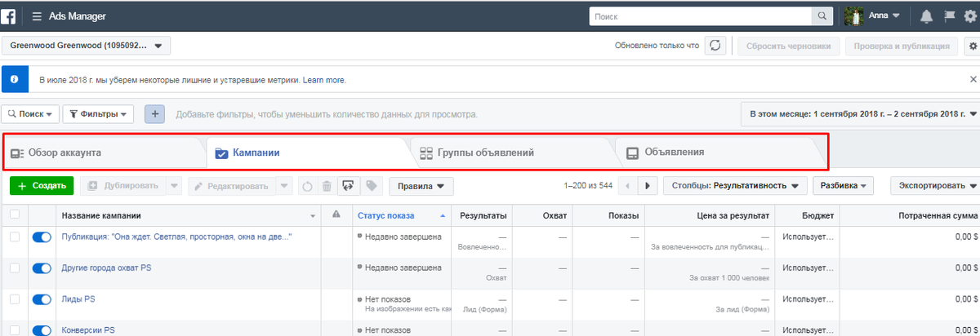980x336 pixels.
Task: Open the Поиск dropdown
Action: pyautogui.click(x=31, y=114)
